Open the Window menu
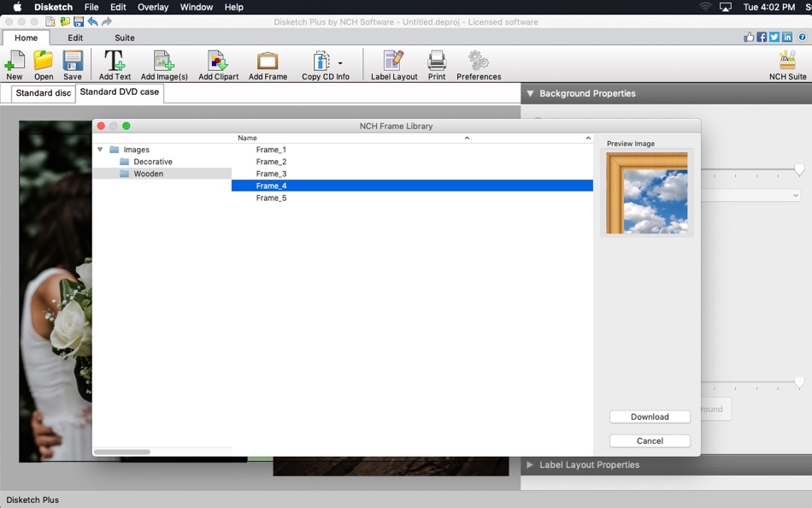This screenshot has height=508, width=812. pyautogui.click(x=197, y=7)
